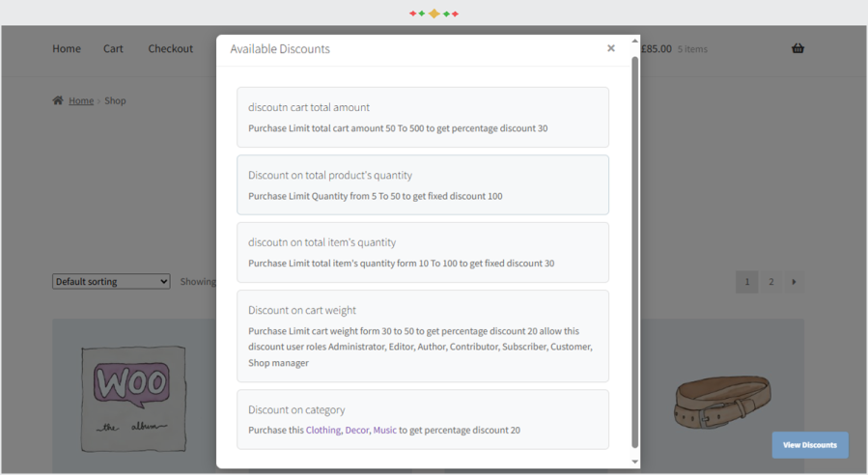Go to page 2 of products
The width and height of the screenshot is (868, 475).
770,282
